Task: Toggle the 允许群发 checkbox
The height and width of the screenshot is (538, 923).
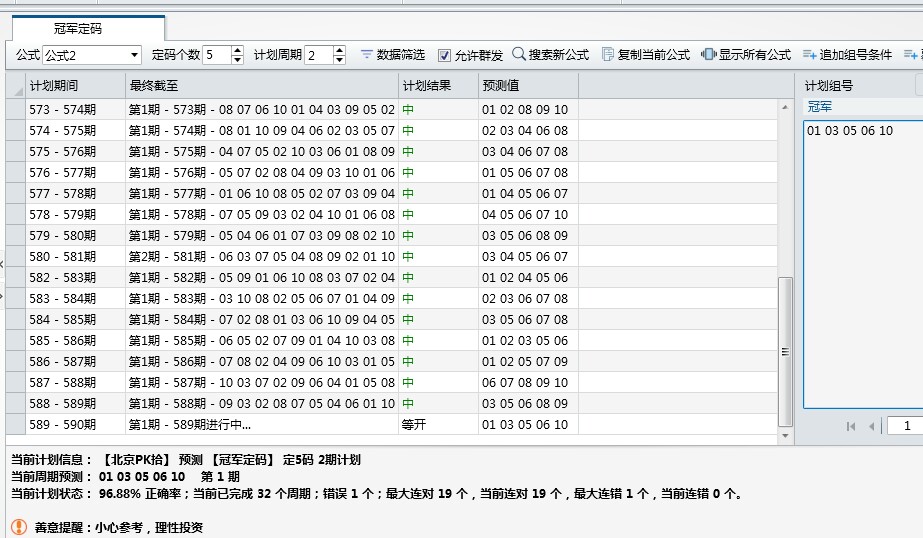Action: pyautogui.click(x=444, y=55)
